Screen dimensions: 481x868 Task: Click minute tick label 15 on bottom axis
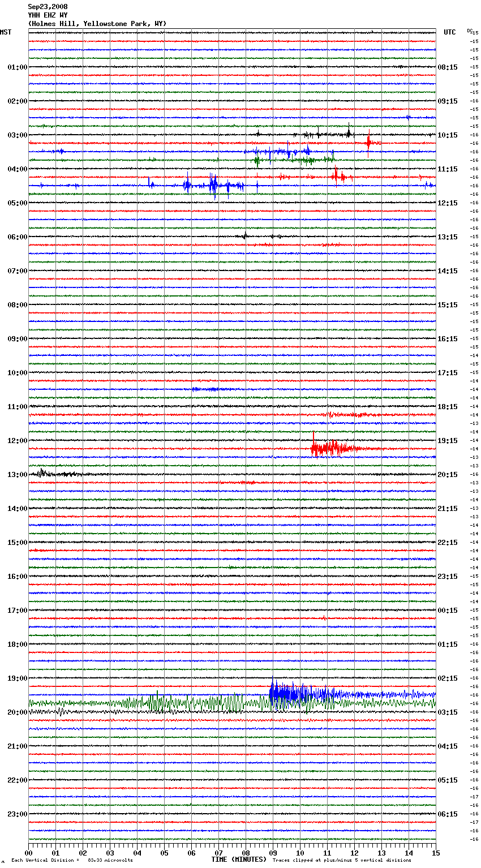(436, 853)
